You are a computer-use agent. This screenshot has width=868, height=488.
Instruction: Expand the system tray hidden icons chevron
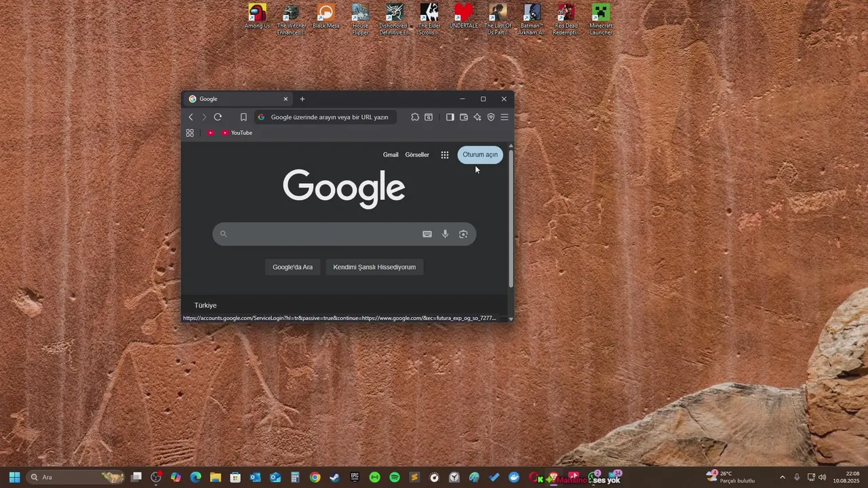(783, 477)
